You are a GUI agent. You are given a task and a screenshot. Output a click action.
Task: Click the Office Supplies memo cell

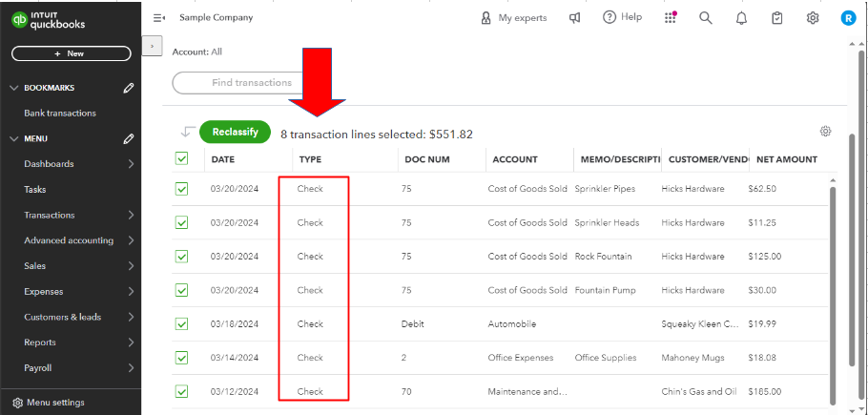606,358
